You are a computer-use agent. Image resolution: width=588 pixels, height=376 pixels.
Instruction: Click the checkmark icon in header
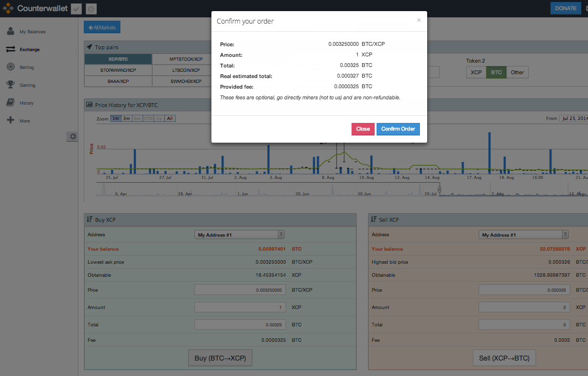(76, 9)
